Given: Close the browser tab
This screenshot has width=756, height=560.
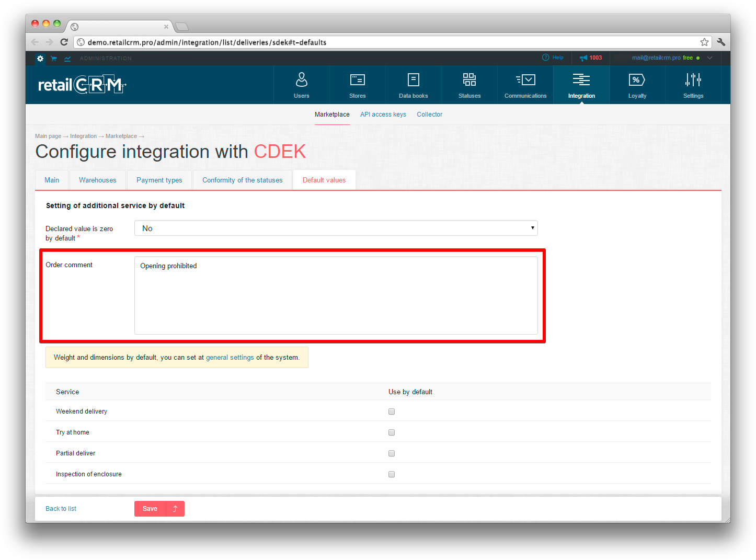Looking at the screenshot, I should coord(166,27).
